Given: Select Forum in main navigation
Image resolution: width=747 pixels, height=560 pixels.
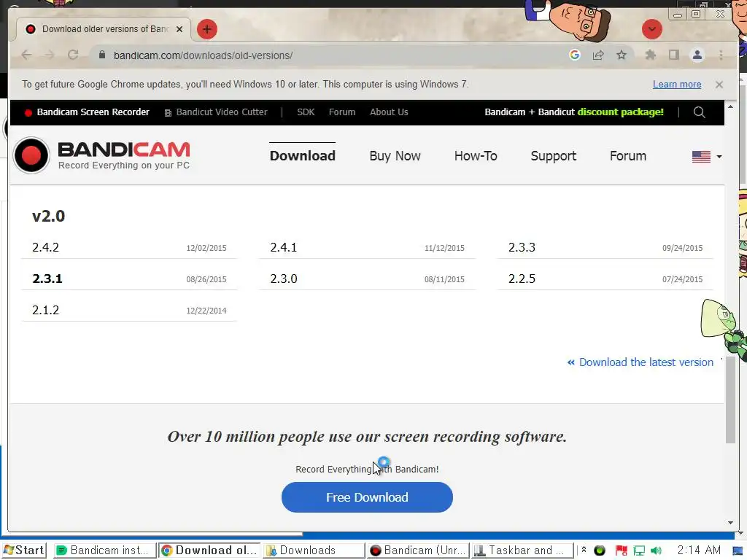Looking at the screenshot, I should click(628, 156).
